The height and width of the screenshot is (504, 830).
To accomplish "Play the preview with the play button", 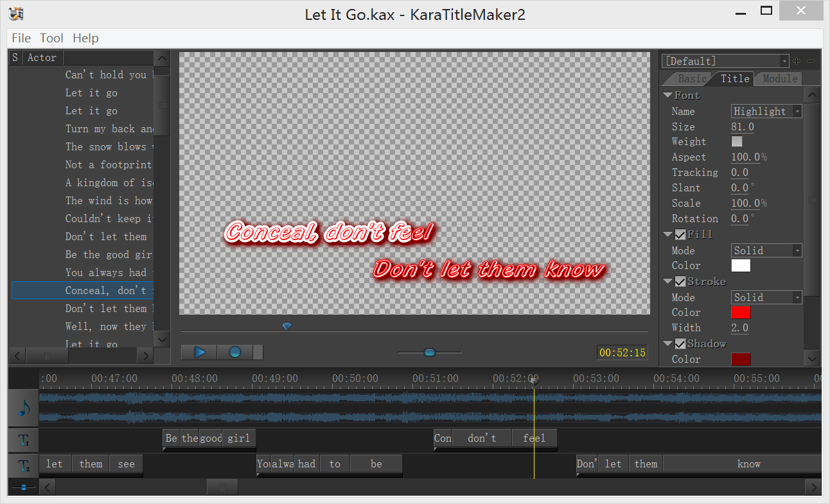I will 199,352.
